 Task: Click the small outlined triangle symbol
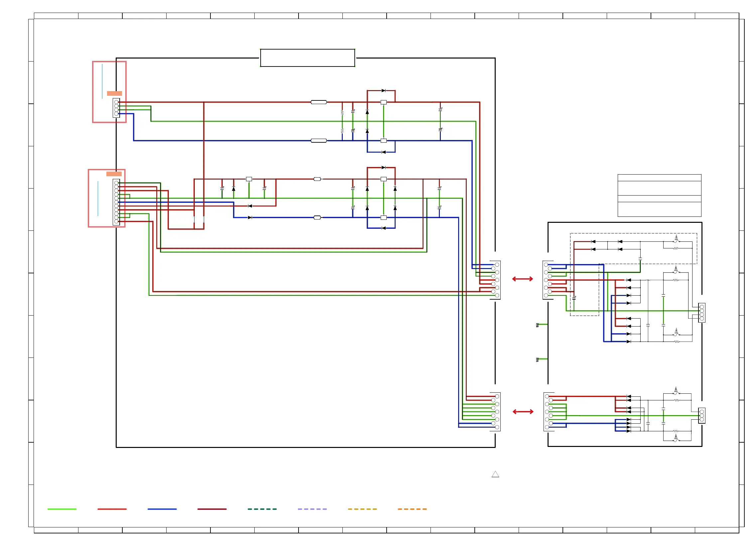tap(495, 474)
